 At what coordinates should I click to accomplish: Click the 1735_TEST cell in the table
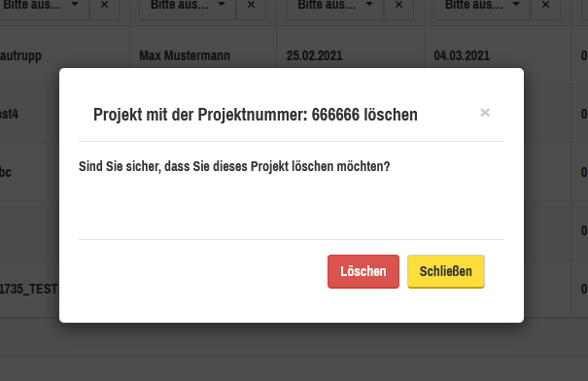pyautogui.click(x=29, y=289)
